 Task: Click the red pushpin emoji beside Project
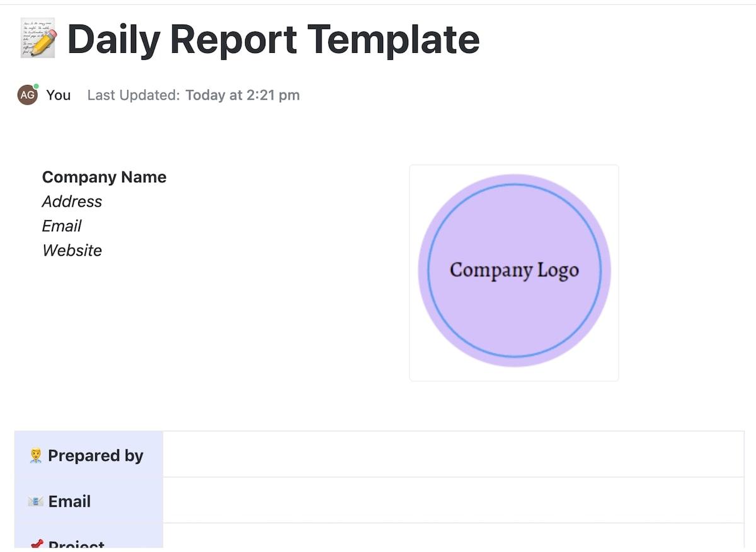(x=37, y=545)
